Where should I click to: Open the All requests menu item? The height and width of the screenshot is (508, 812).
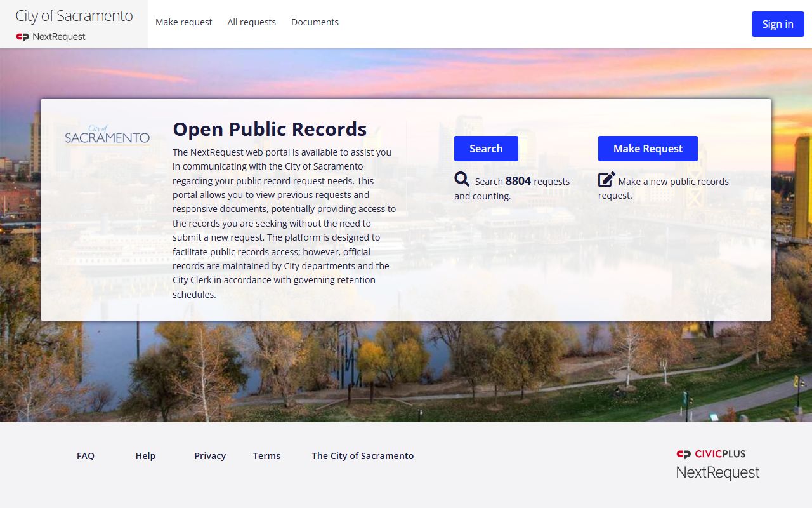[x=252, y=22]
